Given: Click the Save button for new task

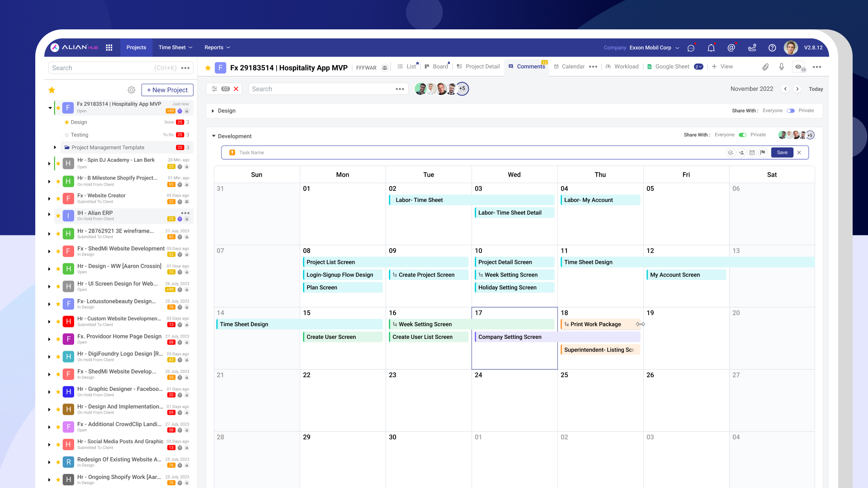Looking at the screenshot, I should 782,153.
